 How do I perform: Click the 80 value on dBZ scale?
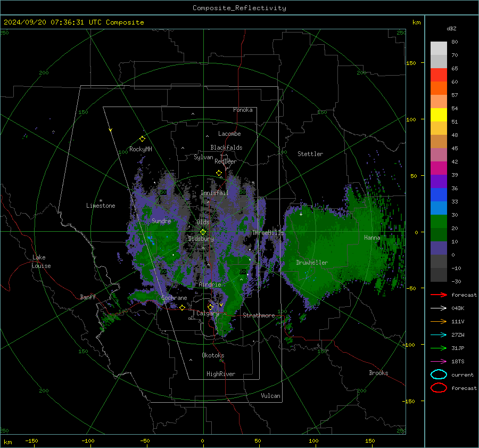[455, 42]
